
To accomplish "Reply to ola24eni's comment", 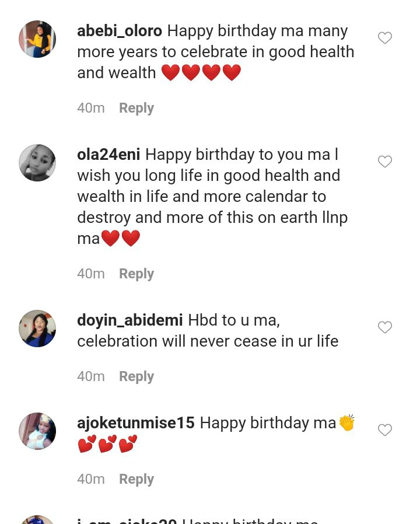I will coord(136,274).
